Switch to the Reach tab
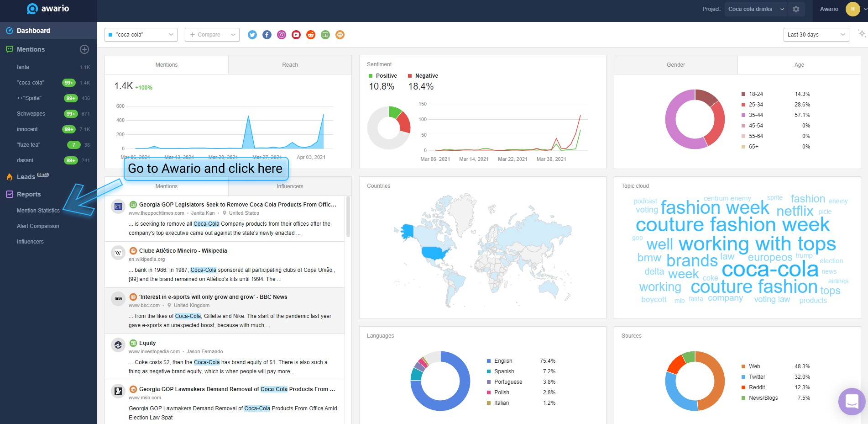The width and height of the screenshot is (868, 424). pyautogui.click(x=290, y=65)
